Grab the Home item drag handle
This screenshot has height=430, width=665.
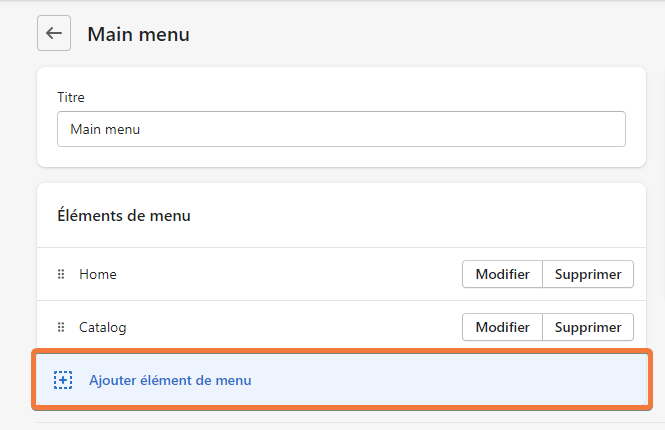[61, 274]
